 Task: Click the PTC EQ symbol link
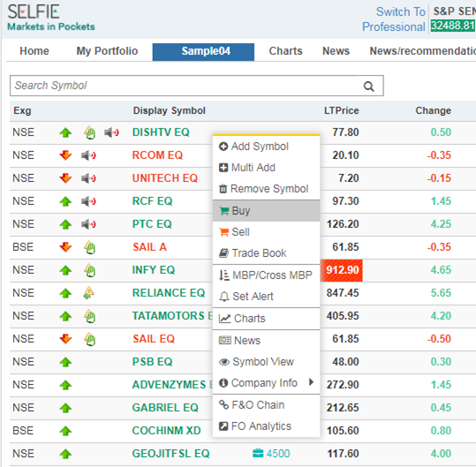(x=152, y=224)
